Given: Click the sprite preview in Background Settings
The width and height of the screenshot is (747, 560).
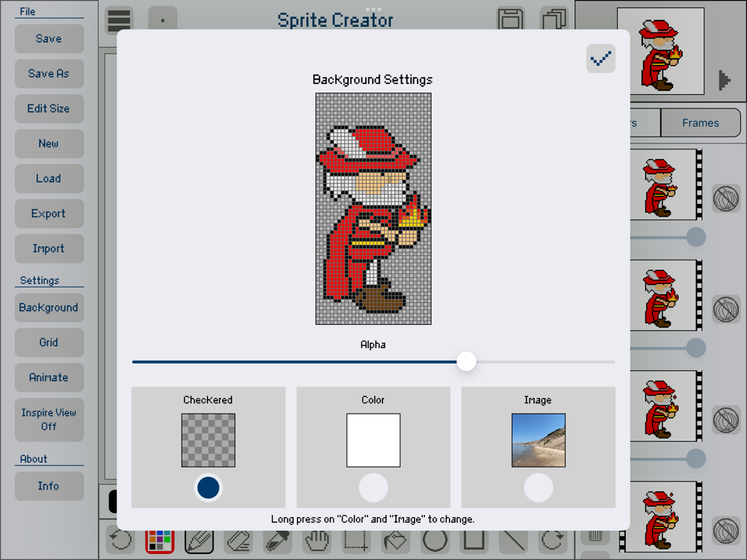Looking at the screenshot, I should pos(373,208).
